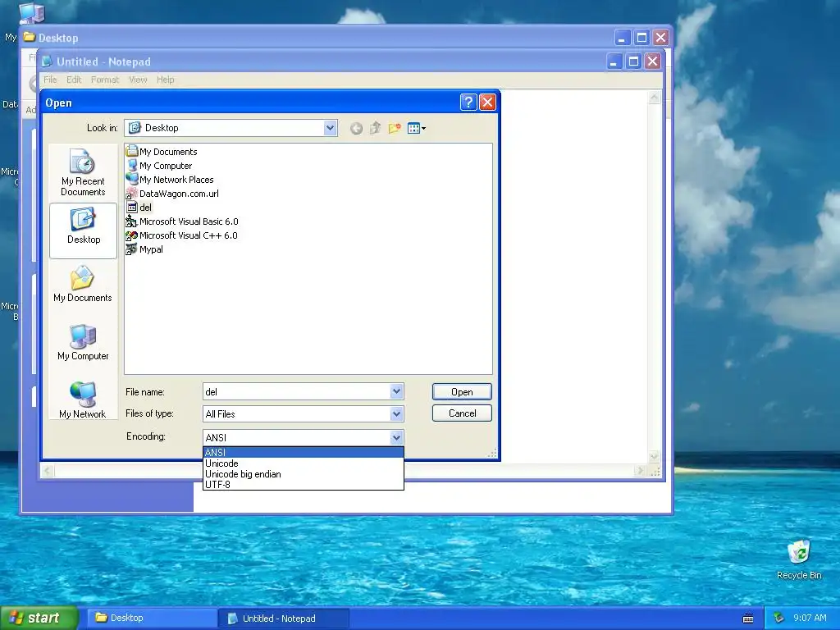The width and height of the screenshot is (840, 630).
Task: Select My Recent Documents in places bar
Action: pos(83,172)
